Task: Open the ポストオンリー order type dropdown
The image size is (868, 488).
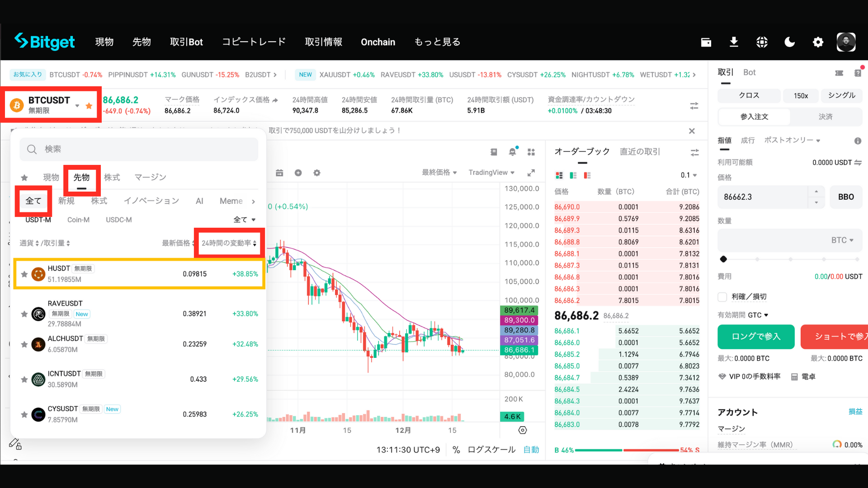Action: pyautogui.click(x=792, y=140)
